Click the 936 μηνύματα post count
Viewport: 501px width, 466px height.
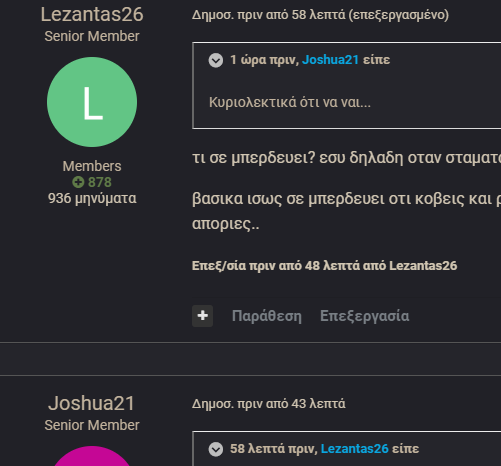click(92, 198)
